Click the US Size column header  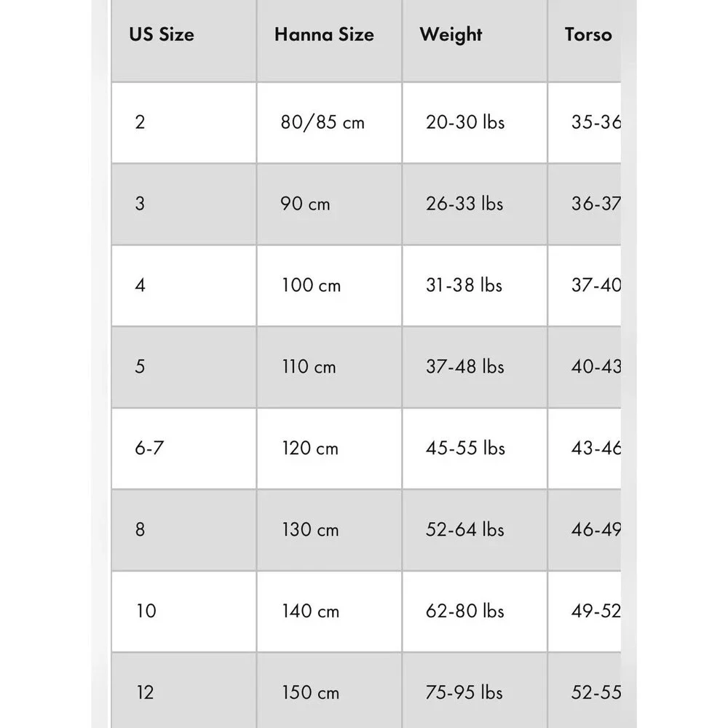click(184, 40)
